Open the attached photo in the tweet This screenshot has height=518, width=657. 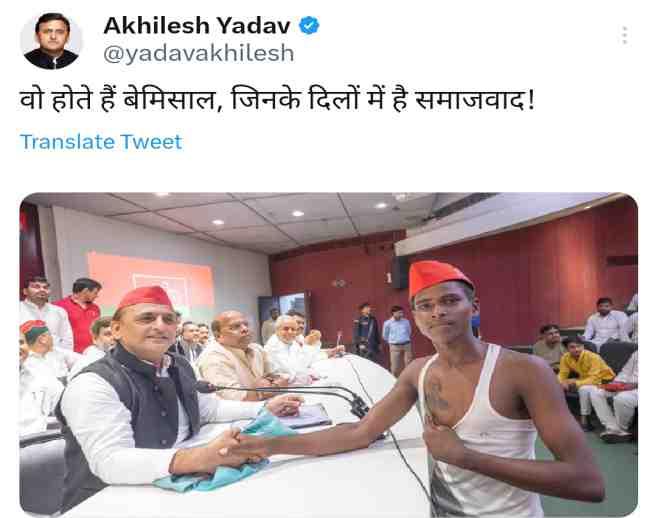pos(329,355)
